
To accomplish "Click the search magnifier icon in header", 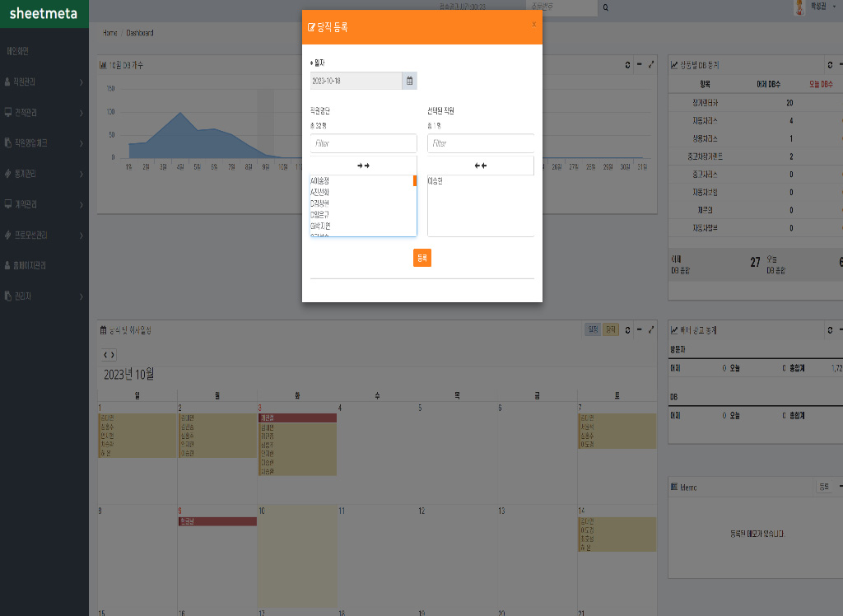I will pyautogui.click(x=606, y=7).
